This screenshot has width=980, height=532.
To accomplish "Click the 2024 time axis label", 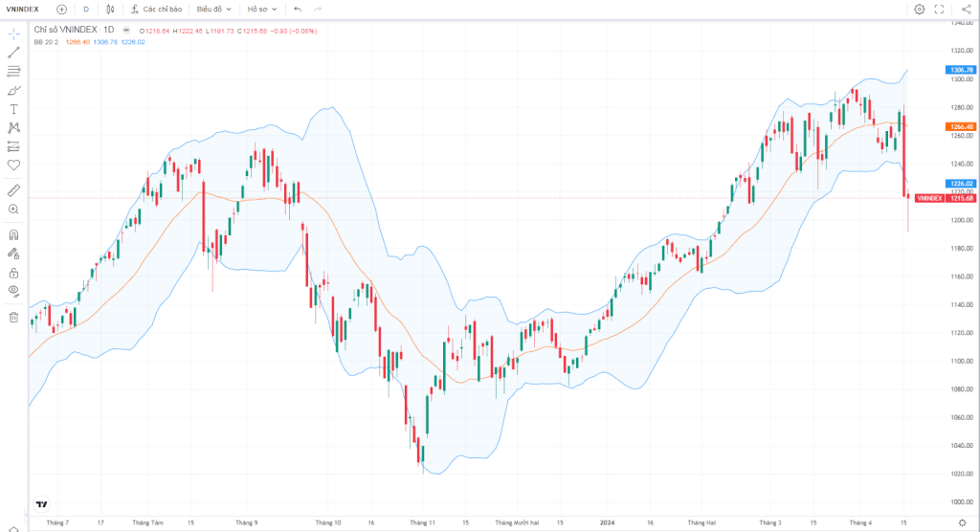I will [607, 522].
